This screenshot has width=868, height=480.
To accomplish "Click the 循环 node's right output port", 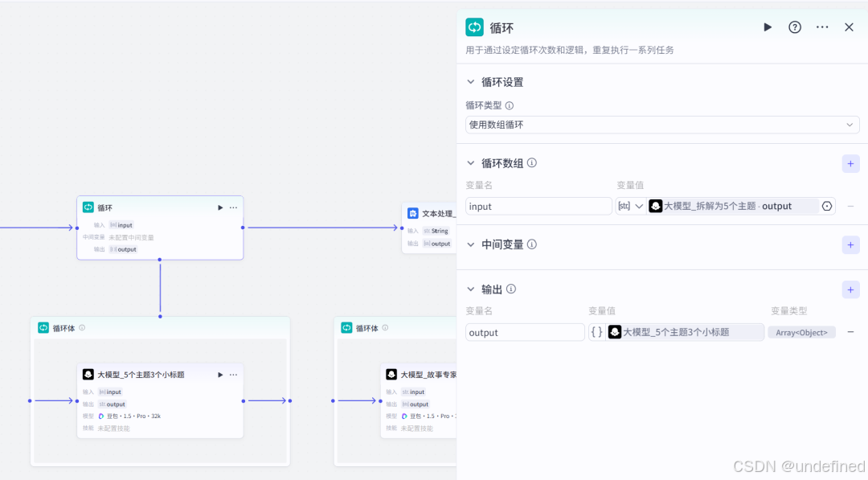I will click(x=243, y=228).
